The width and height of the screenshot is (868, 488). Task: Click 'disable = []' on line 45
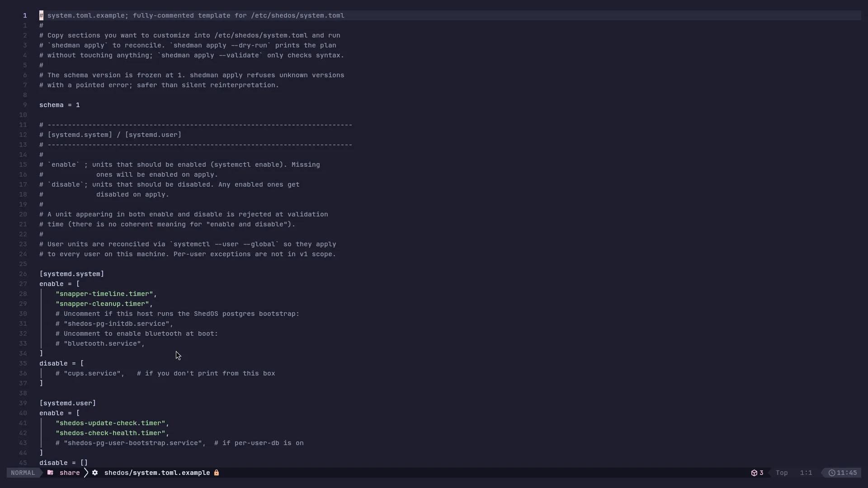pyautogui.click(x=64, y=463)
